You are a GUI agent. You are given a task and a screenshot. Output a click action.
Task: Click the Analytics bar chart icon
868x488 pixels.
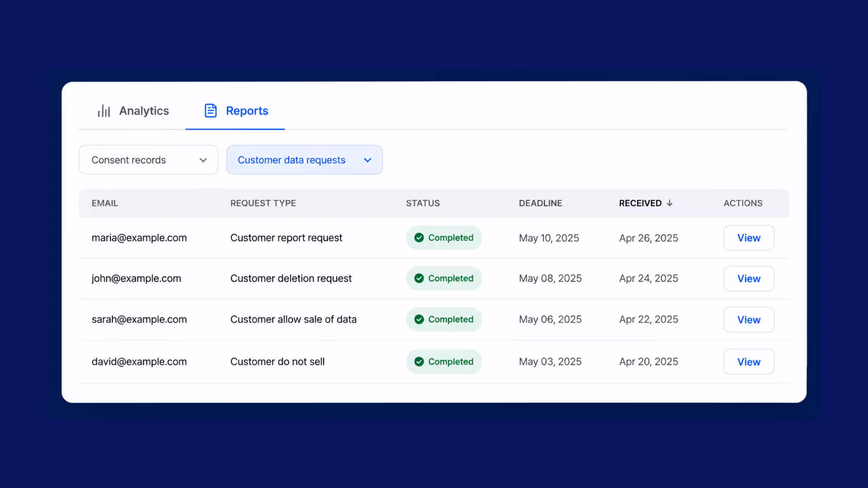(104, 111)
